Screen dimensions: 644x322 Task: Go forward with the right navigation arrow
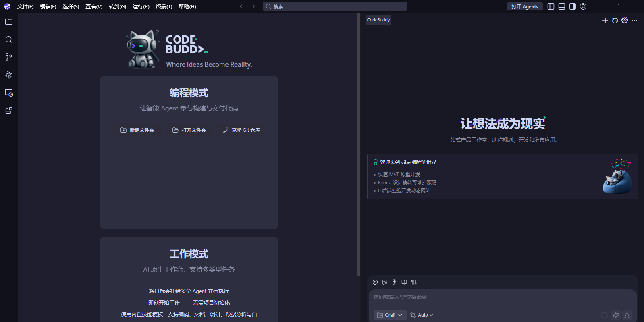253,6
